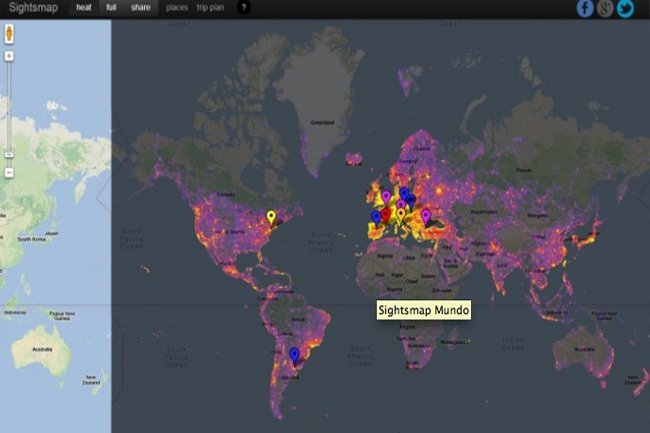Select the magenta pin by the Black Sea
The width and height of the screenshot is (650, 433).
click(426, 216)
